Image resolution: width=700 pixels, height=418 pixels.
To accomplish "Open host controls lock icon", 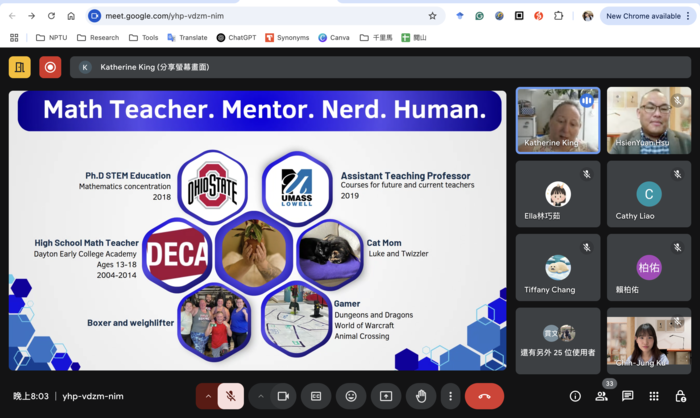I will 680,396.
